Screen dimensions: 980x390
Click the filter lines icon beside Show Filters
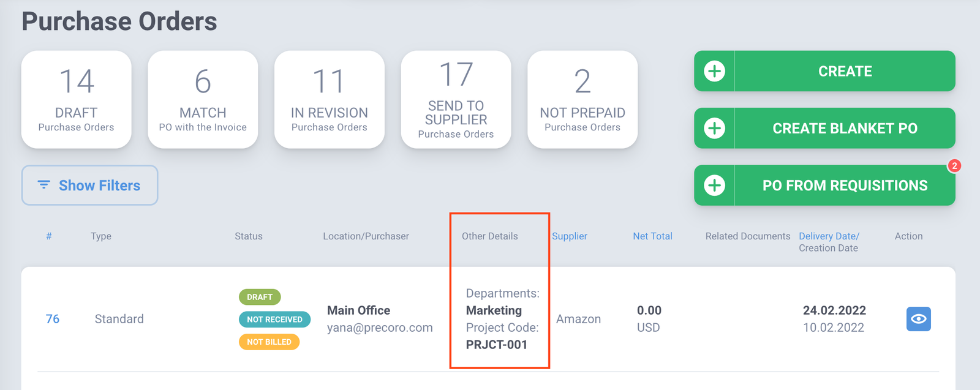(x=43, y=184)
